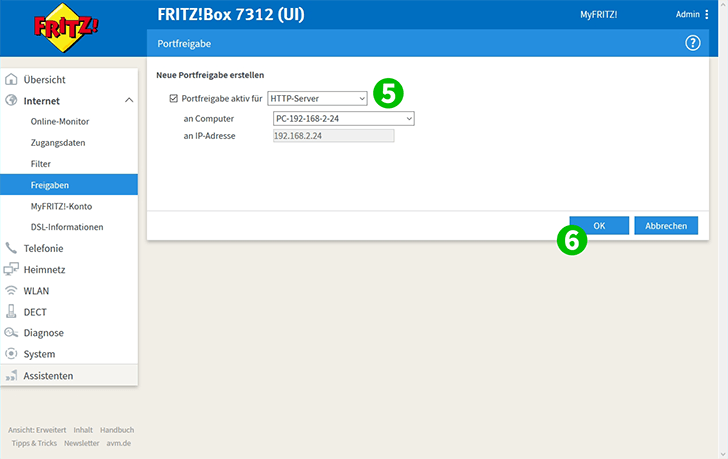This screenshot has width=728, height=459.
Task: Click the Inhalt footer link
Action: (83, 430)
